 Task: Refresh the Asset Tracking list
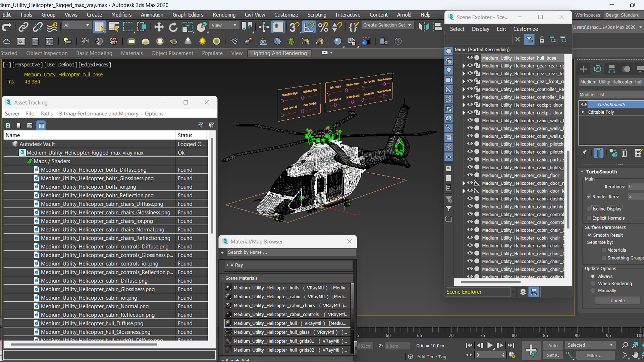[8, 125]
